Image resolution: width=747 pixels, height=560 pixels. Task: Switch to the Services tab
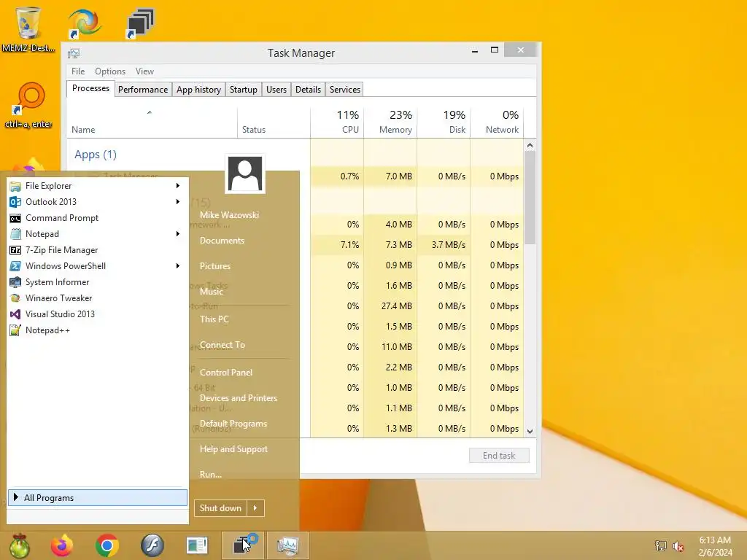tap(345, 90)
